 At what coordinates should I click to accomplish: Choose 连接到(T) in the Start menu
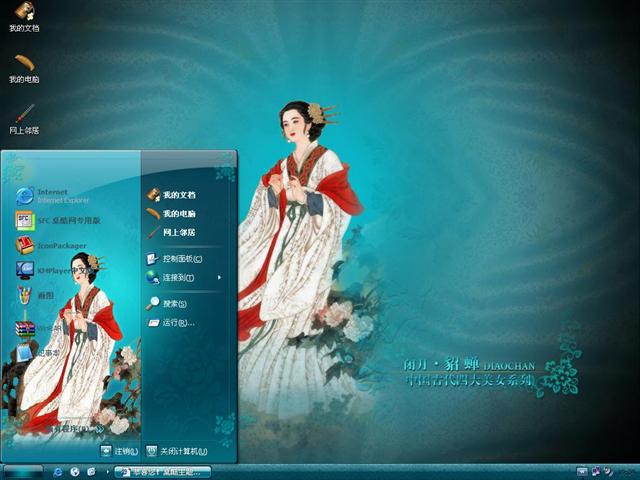tap(171, 278)
